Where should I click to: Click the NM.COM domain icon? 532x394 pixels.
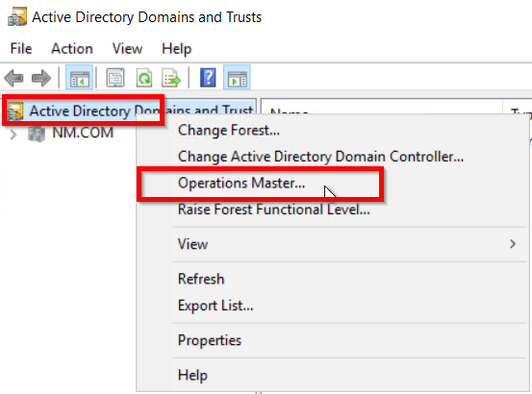pyautogui.click(x=37, y=134)
